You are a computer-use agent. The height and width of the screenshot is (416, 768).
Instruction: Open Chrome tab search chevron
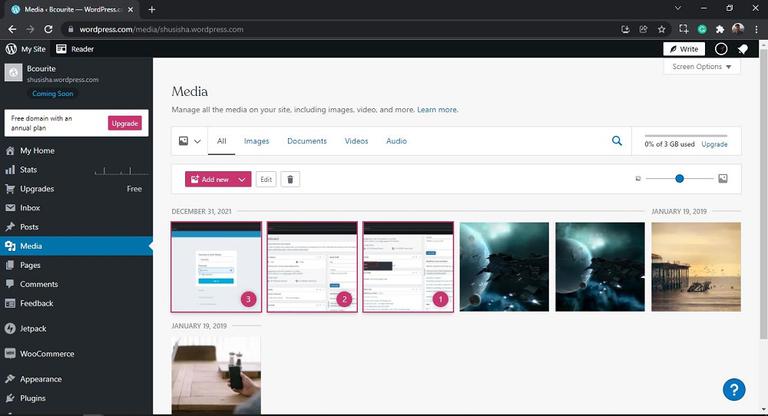(x=678, y=8)
